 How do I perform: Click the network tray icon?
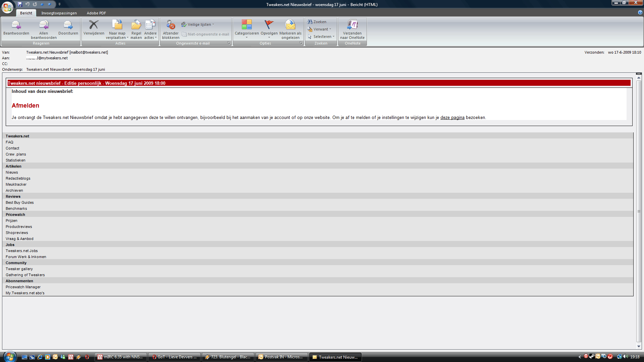(x=619, y=357)
